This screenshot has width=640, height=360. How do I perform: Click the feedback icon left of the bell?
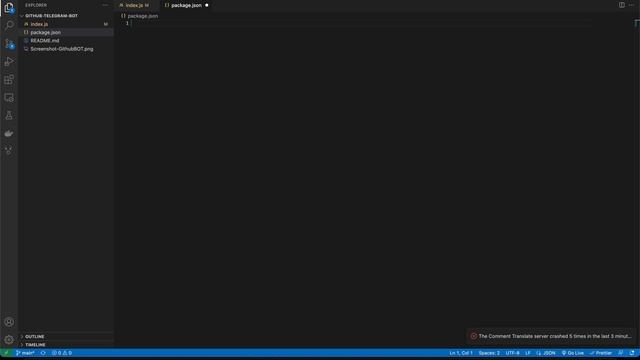point(620,353)
